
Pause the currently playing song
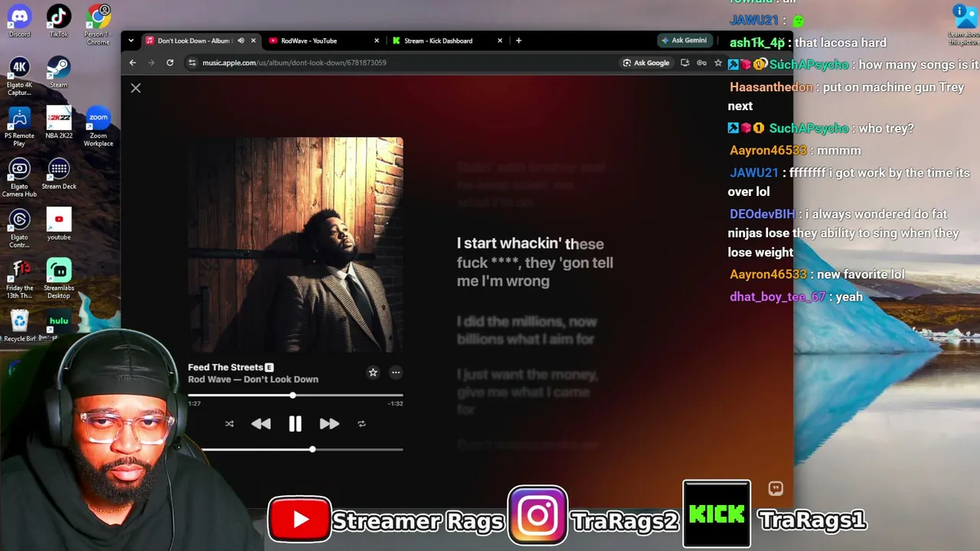295,424
